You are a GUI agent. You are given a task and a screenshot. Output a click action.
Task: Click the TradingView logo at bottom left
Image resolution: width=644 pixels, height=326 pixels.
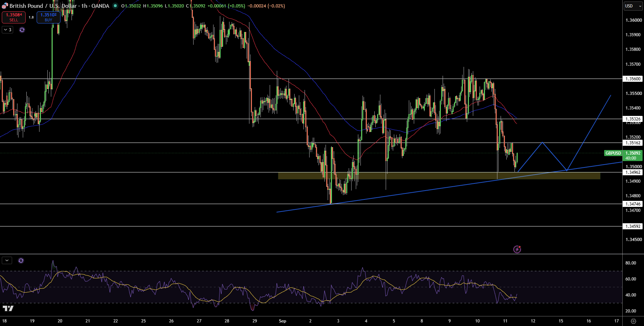[8, 308]
